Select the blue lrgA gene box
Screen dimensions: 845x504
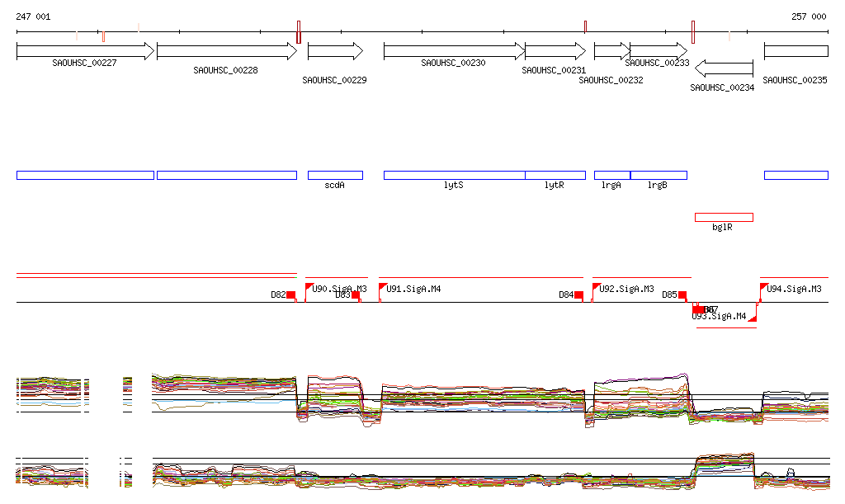click(612, 175)
